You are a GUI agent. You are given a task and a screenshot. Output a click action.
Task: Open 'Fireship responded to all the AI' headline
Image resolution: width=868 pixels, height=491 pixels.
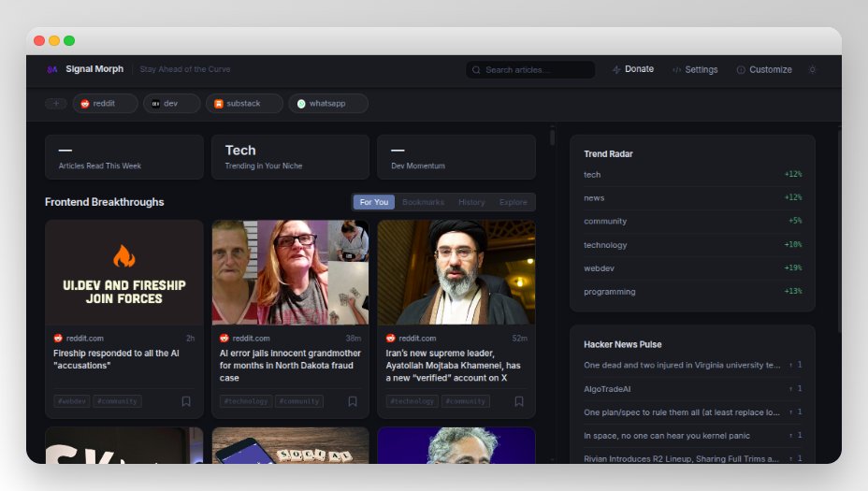[116, 359]
